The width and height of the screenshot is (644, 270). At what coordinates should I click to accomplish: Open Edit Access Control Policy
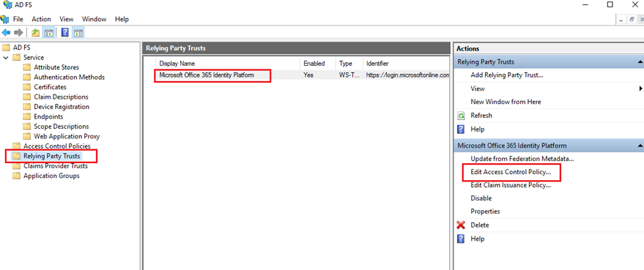point(510,172)
